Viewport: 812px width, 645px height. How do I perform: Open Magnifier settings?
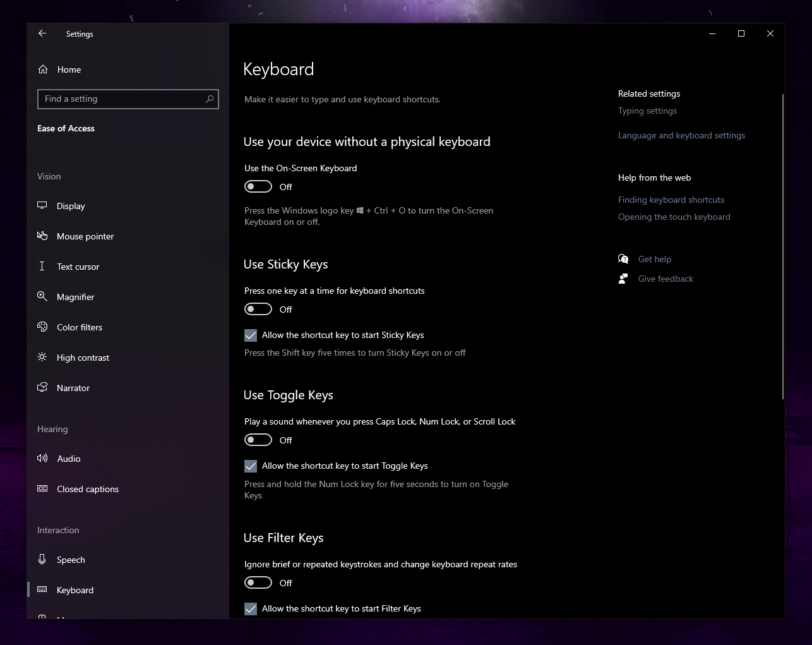(x=128, y=297)
